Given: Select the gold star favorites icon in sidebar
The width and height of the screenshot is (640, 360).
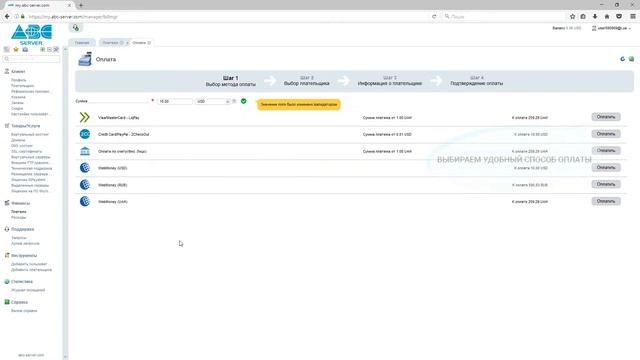Looking at the screenshot, I should point(16,49).
